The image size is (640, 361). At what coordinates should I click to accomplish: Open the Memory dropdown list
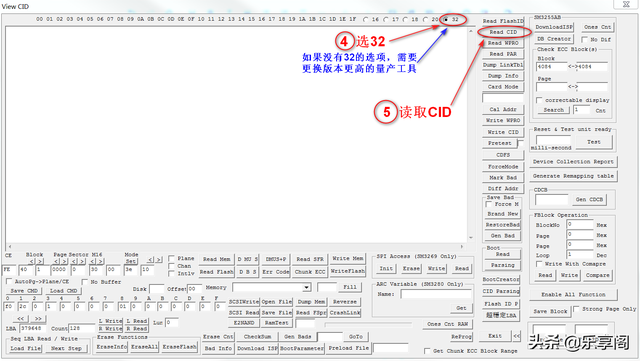pos(306,287)
